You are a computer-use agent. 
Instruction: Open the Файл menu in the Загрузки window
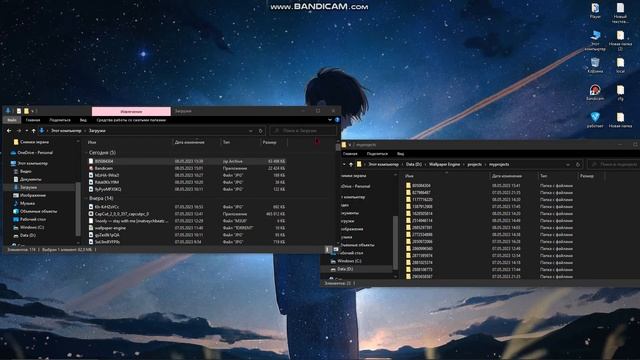pos(12,120)
